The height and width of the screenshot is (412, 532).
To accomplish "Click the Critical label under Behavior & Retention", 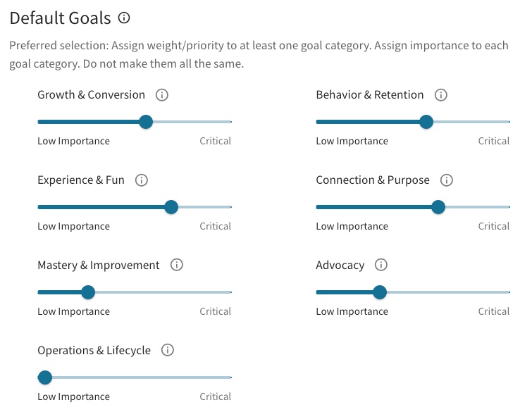I will point(494,141).
